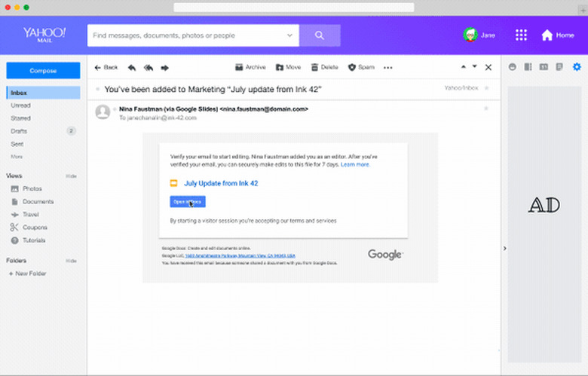
Task: Click the Learn more link
Action: click(x=355, y=164)
